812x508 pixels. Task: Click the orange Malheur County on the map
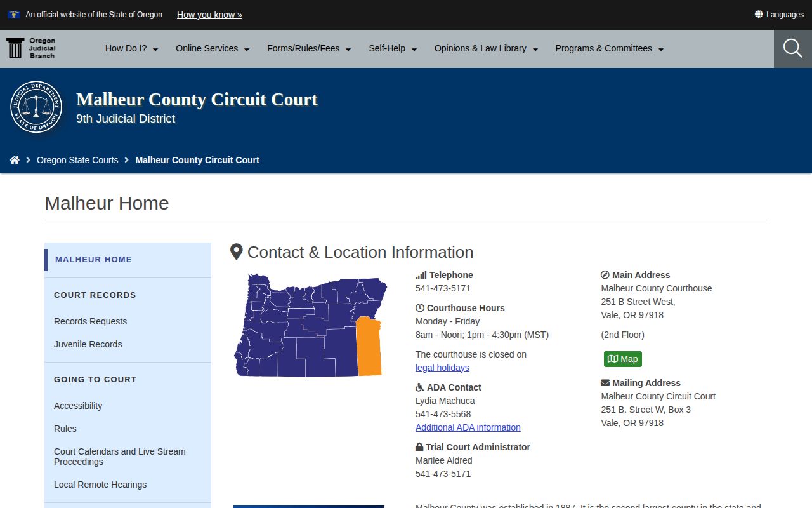[369, 346]
